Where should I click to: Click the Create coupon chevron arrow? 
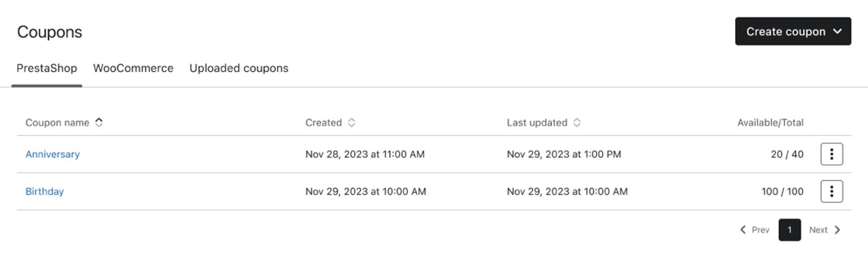point(838,32)
